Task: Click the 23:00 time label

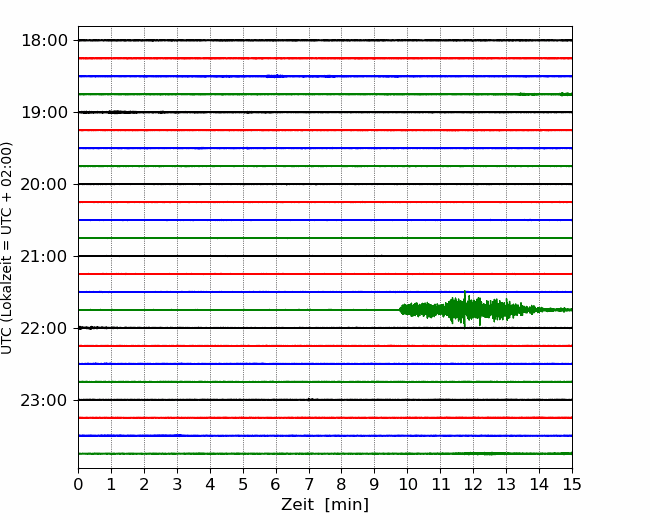Action: (44, 400)
